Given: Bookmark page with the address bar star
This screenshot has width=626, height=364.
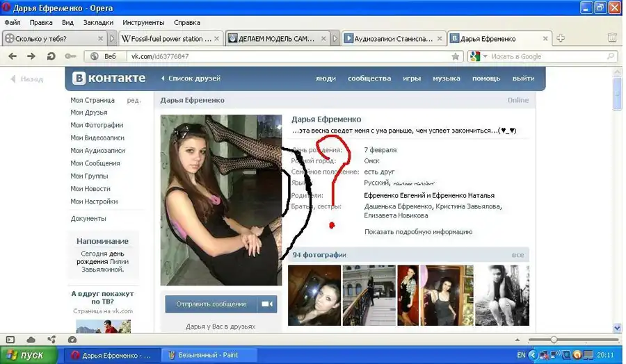Looking at the screenshot, I should point(456,56).
